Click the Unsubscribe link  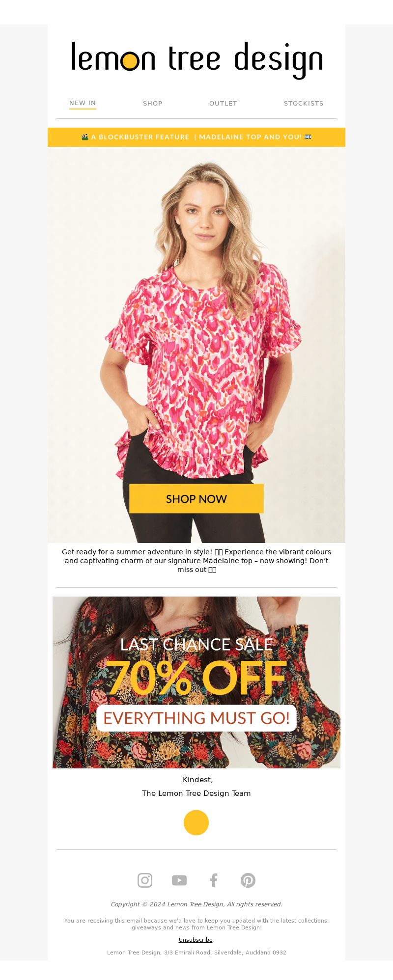196,940
